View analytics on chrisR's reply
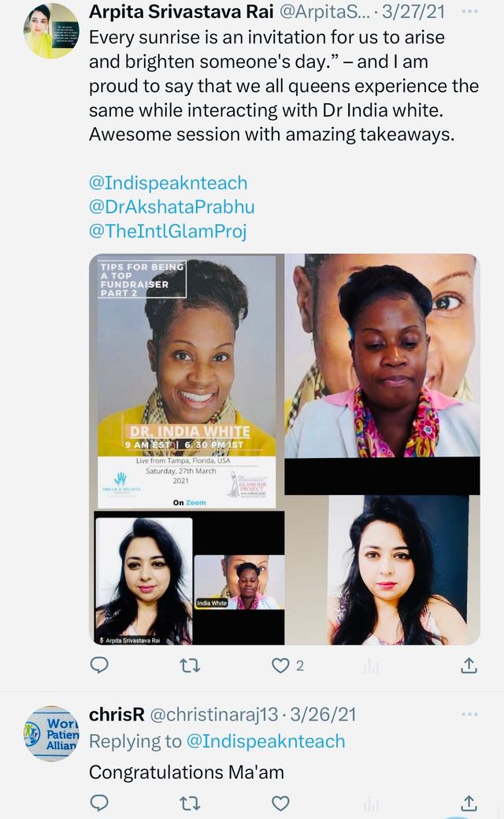This screenshot has height=819, width=504. pyautogui.click(x=371, y=802)
